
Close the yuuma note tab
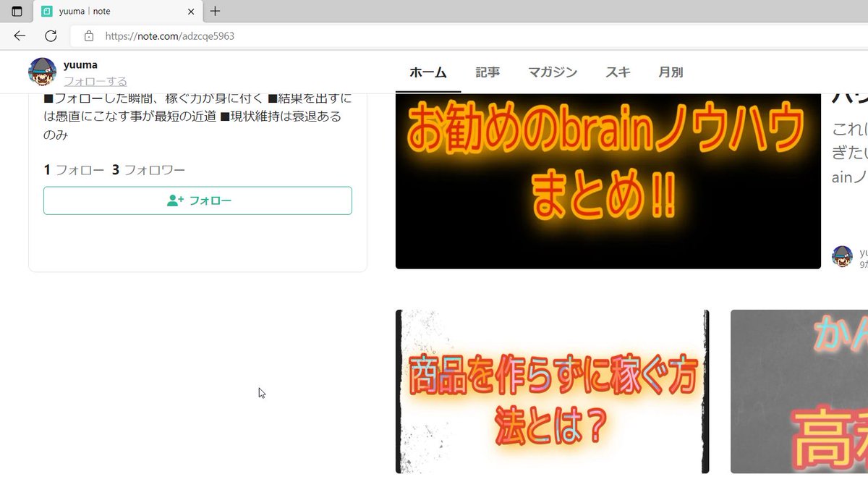[191, 12]
